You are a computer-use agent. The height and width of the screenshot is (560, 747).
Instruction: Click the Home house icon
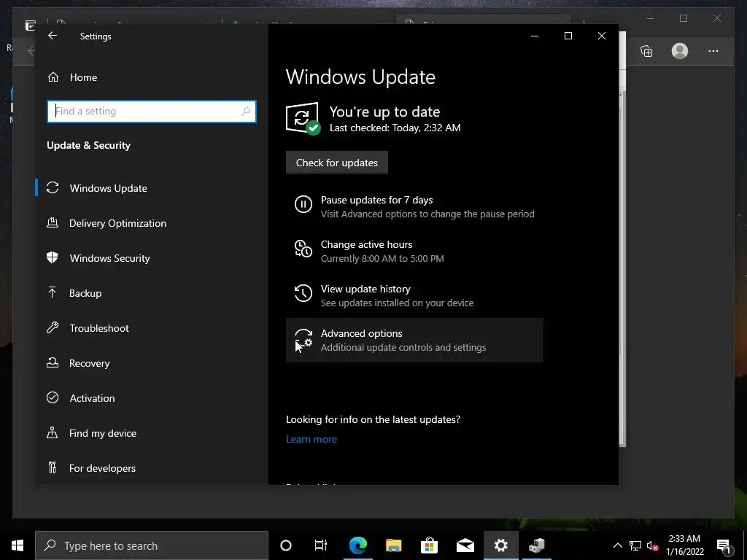click(53, 77)
